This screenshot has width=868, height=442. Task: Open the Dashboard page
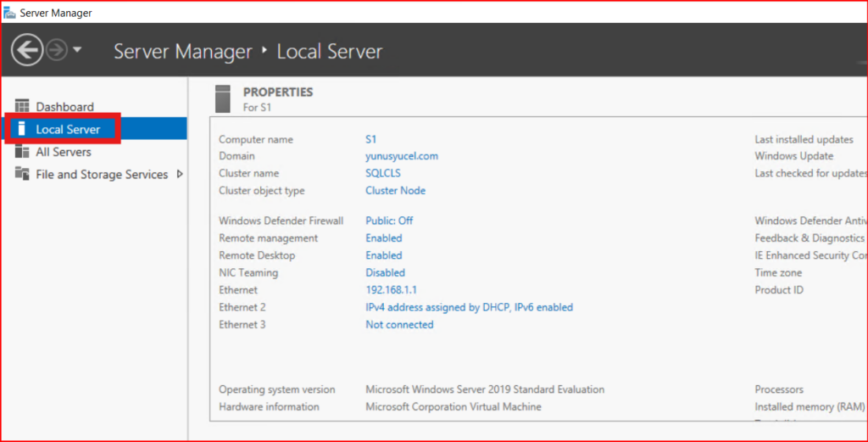pyautogui.click(x=64, y=107)
